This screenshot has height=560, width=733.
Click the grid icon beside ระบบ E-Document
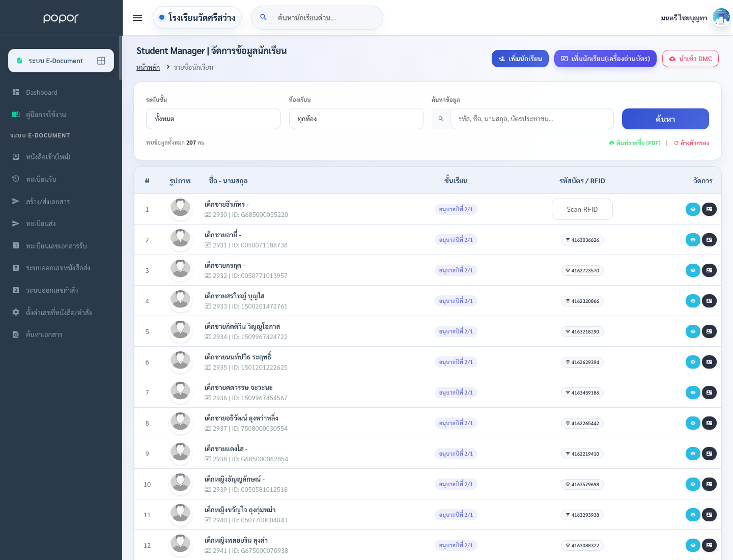pos(101,61)
